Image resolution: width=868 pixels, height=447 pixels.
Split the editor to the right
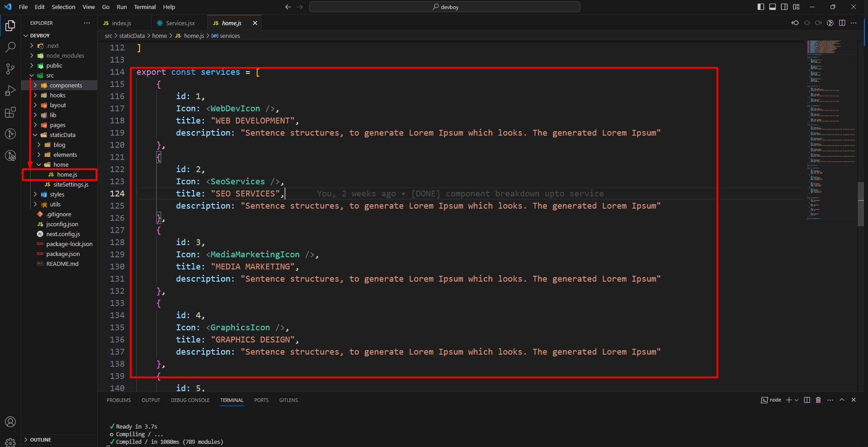click(842, 23)
